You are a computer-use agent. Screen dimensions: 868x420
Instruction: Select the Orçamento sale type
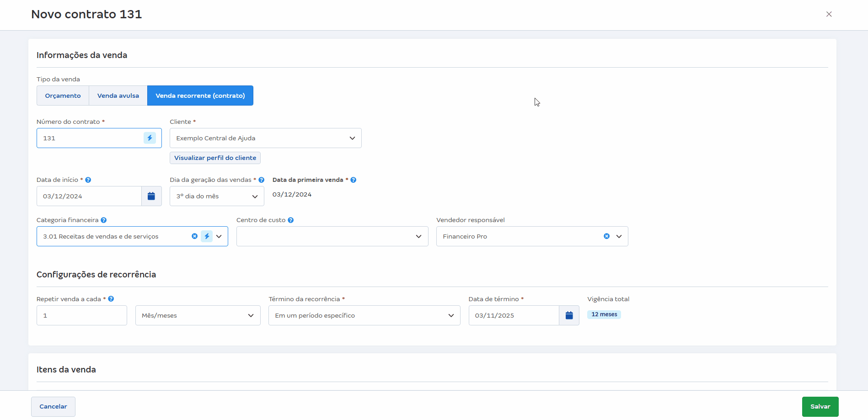click(x=63, y=96)
